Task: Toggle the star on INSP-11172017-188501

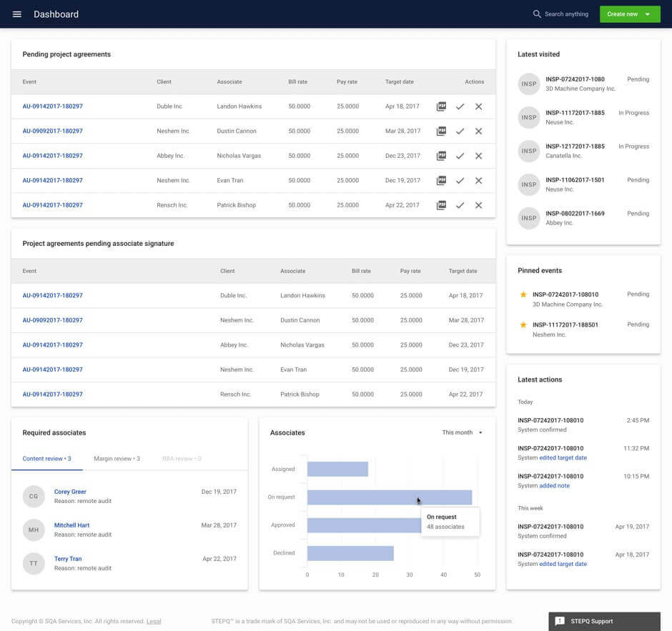Action: 523,325
